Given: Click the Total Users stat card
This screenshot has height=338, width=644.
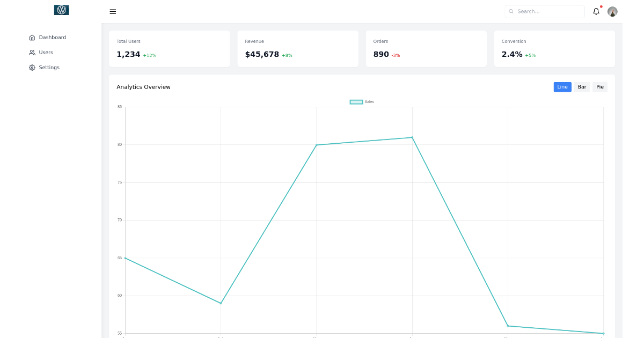Looking at the screenshot, I should [170, 48].
